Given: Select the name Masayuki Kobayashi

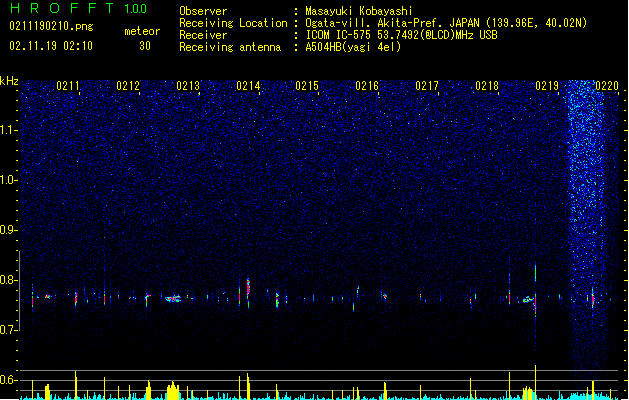Looking at the screenshot, I should (359, 11).
